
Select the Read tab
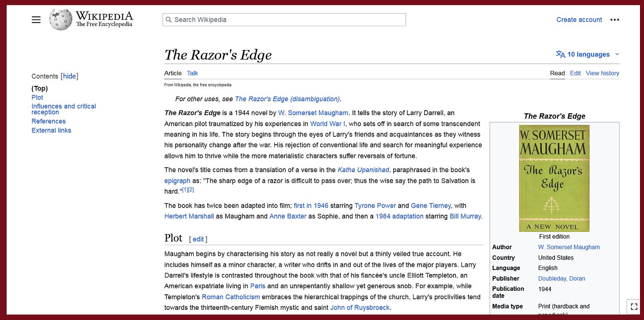(557, 73)
